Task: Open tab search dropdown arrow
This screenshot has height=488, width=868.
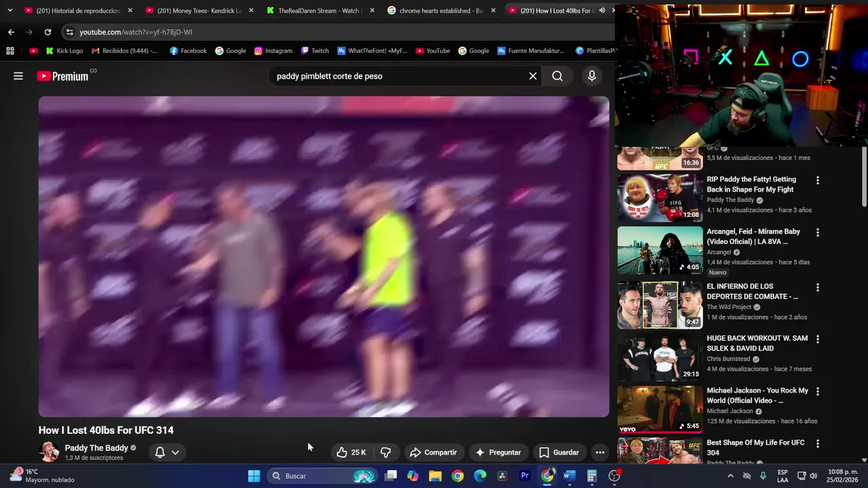Action: 9,10
